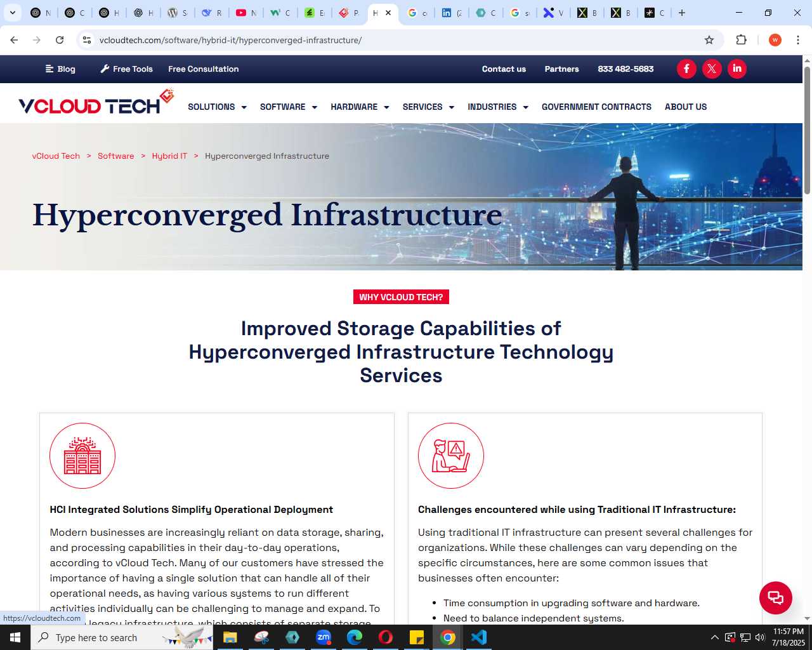The width and height of the screenshot is (812, 650).
Task: Switch to the YouTube tab
Action: (x=246, y=13)
